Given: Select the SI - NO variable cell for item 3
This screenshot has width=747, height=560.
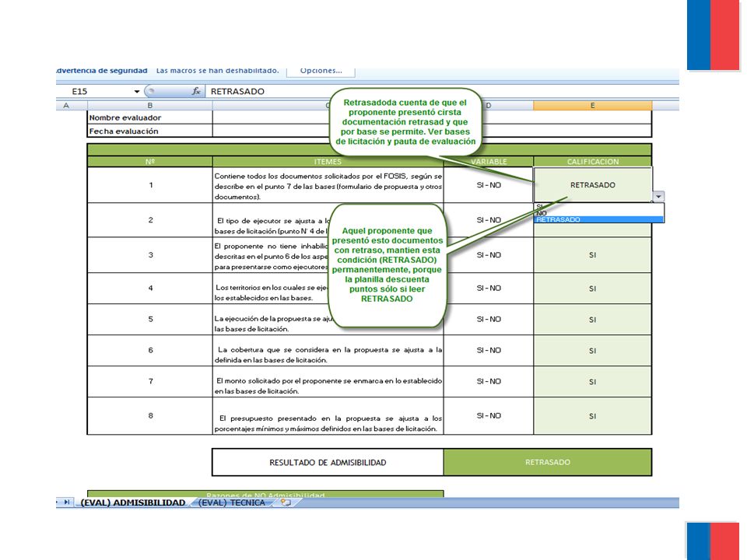Looking at the screenshot, I should (x=489, y=255).
